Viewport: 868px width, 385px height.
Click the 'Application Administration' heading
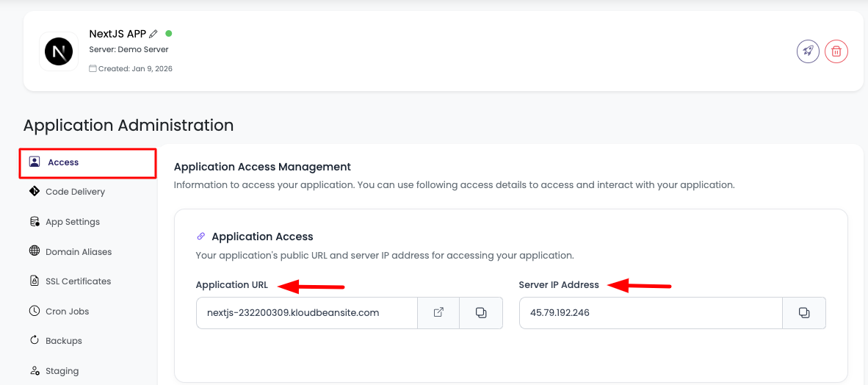pyautogui.click(x=129, y=125)
